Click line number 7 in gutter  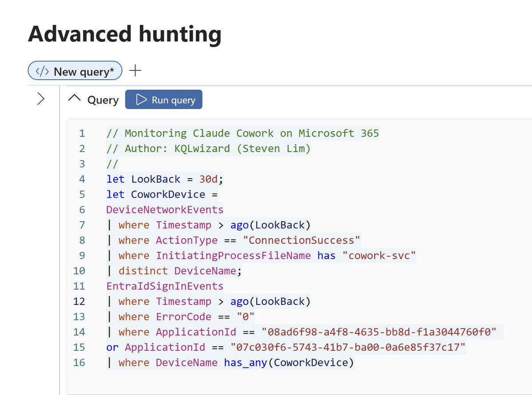[x=82, y=225]
